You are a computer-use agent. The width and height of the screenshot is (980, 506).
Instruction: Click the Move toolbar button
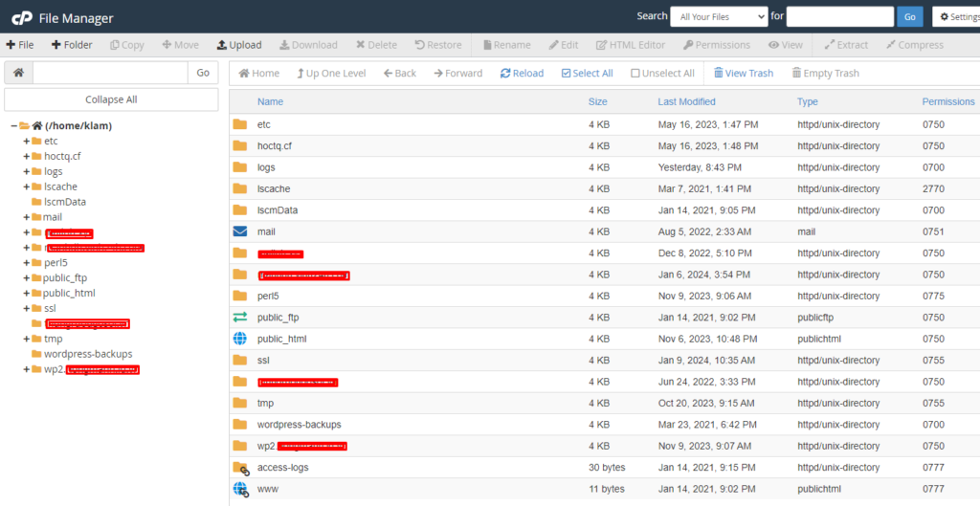point(180,45)
